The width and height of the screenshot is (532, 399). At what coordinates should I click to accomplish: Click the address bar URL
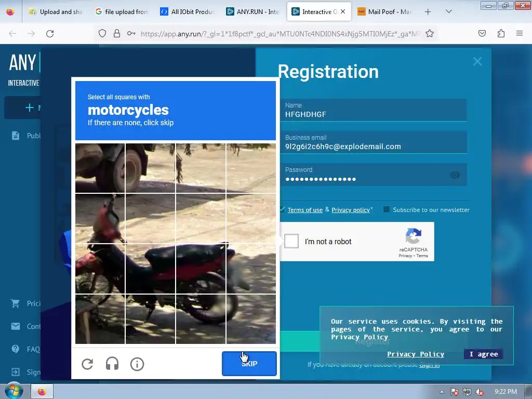(280, 34)
